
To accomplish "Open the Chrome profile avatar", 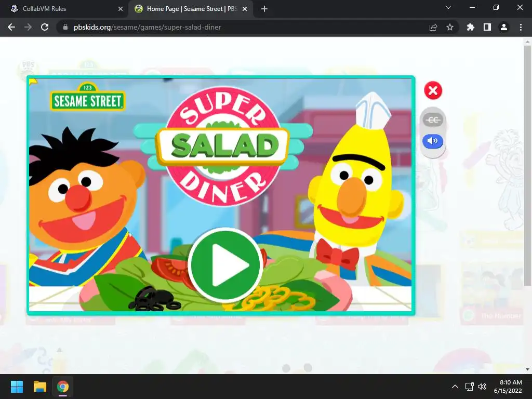I will click(x=504, y=27).
